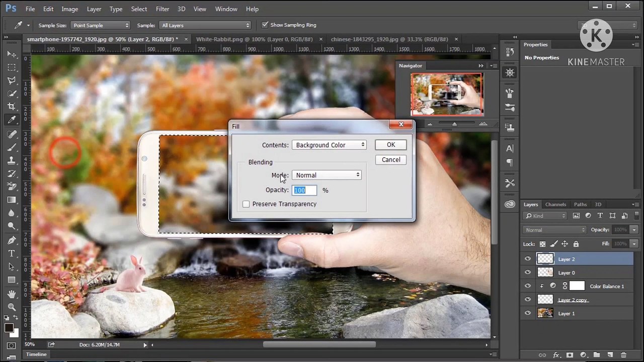Switch to the Paths tab
Screen dimensions: 644x362
coord(580,205)
